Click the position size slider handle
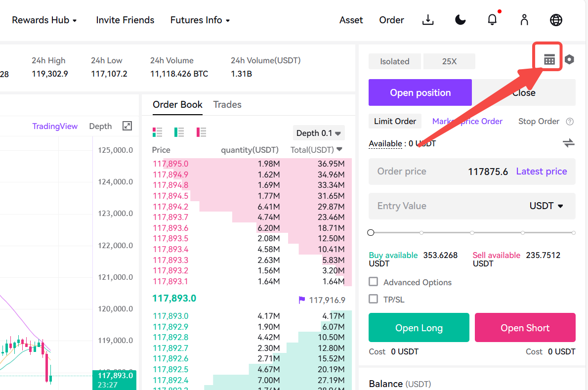The height and width of the screenshot is (390, 588). pyautogui.click(x=371, y=232)
